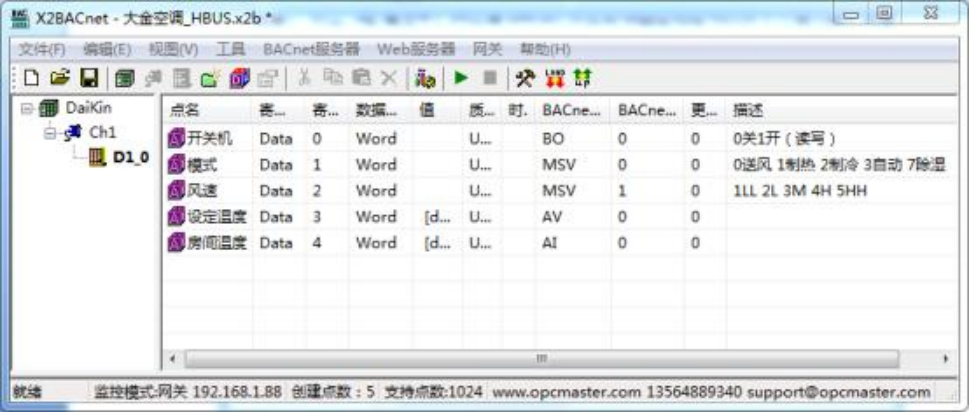Sort by 值 column header
This screenshot has width=969, height=412.
[x=438, y=111]
